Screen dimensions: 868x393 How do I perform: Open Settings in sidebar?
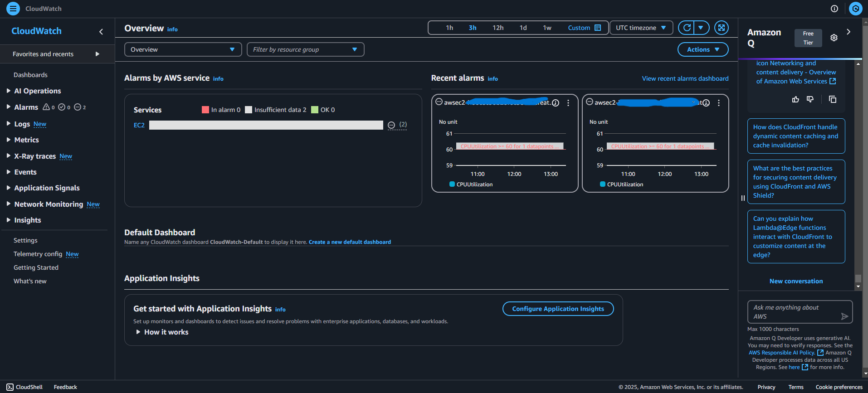click(25, 240)
